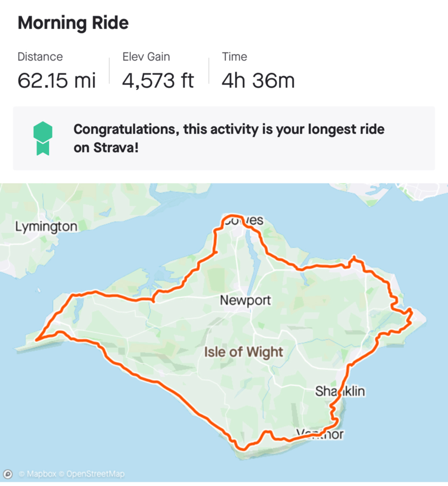Click the Shanklin town label on map
The width and height of the screenshot is (448, 486).
340,391
